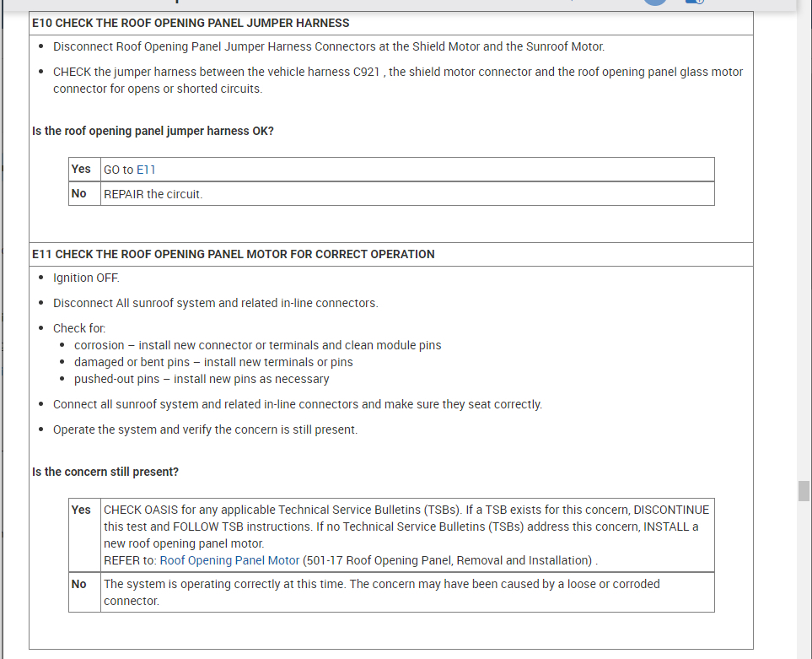The width and height of the screenshot is (812, 659).
Task: Click the "Ignition OFF." bullet step
Action: tap(86, 278)
